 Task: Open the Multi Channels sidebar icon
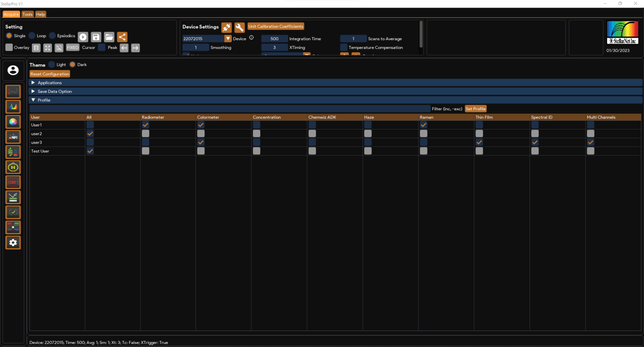coord(13,227)
